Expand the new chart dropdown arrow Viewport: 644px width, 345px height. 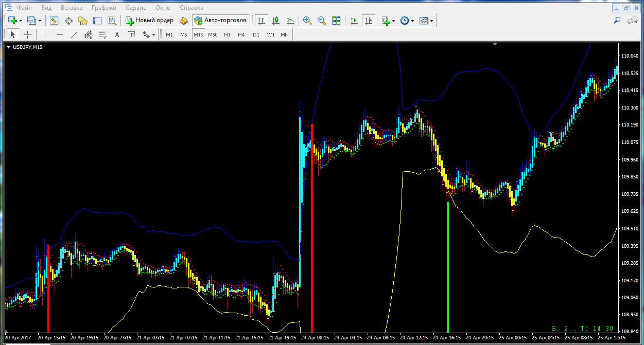pyautogui.click(x=21, y=21)
